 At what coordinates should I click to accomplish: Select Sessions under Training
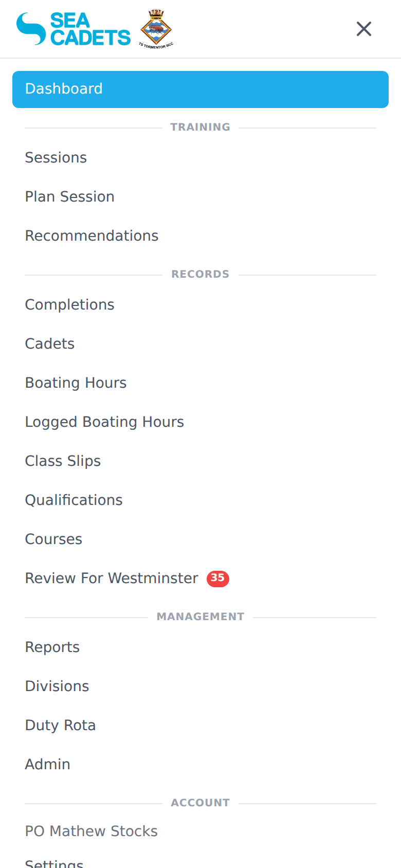[x=56, y=157]
